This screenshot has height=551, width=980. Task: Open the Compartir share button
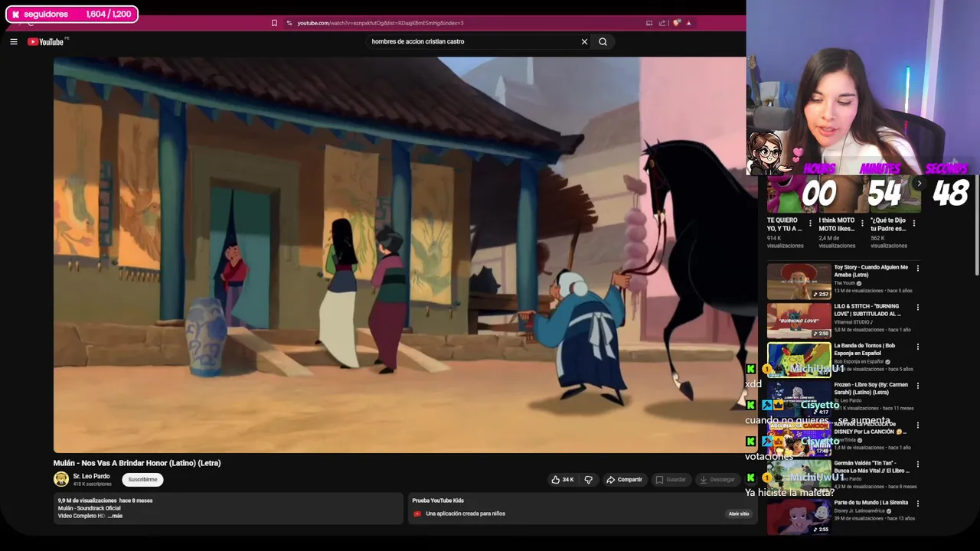[x=624, y=480]
